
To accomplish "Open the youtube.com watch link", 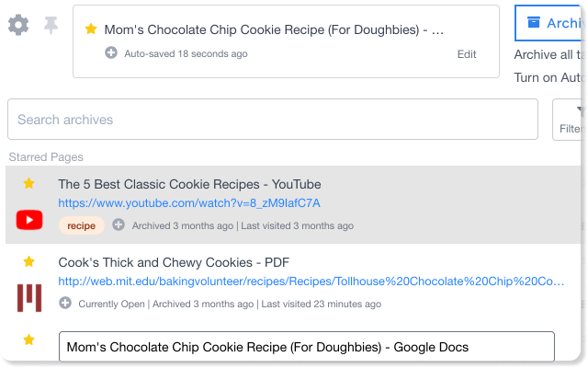I will (x=189, y=203).
